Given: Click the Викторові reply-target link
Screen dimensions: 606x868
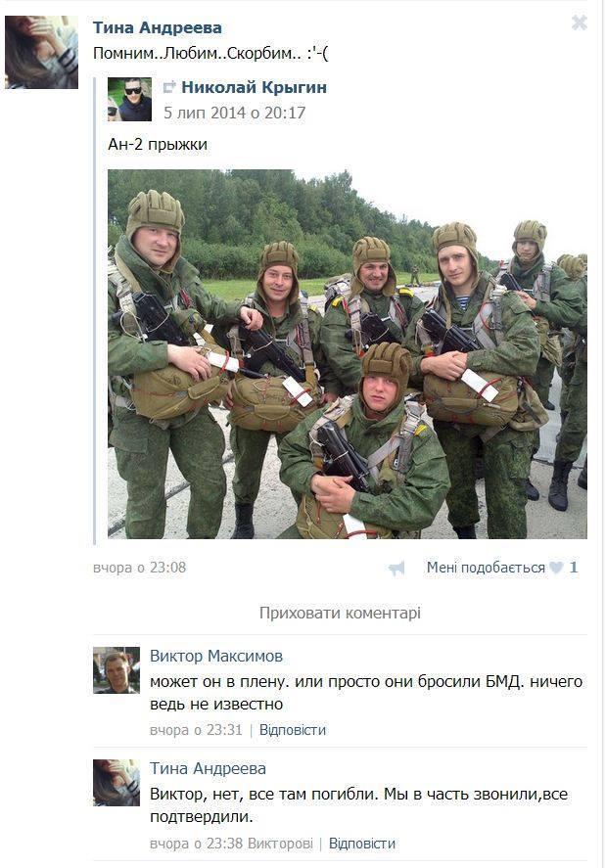Looking at the screenshot, I should click(280, 844).
